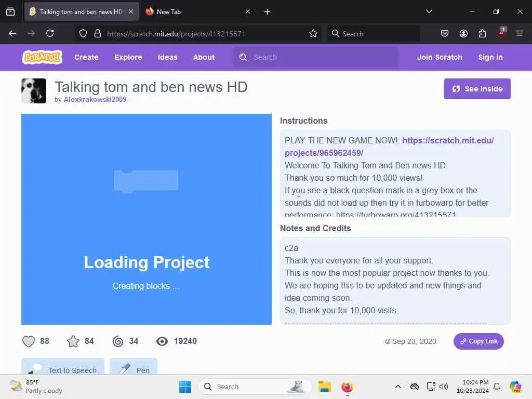Go back to the previous page
This screenshot has width=532, height=399.
(x=12, y=33)
